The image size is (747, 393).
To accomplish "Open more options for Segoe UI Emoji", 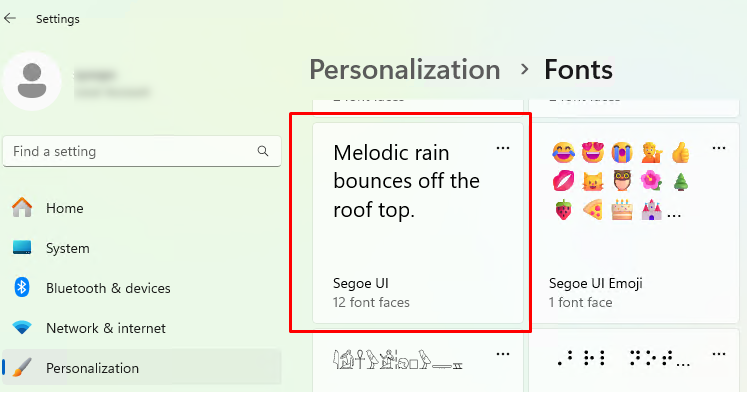I will click(718, 148).
